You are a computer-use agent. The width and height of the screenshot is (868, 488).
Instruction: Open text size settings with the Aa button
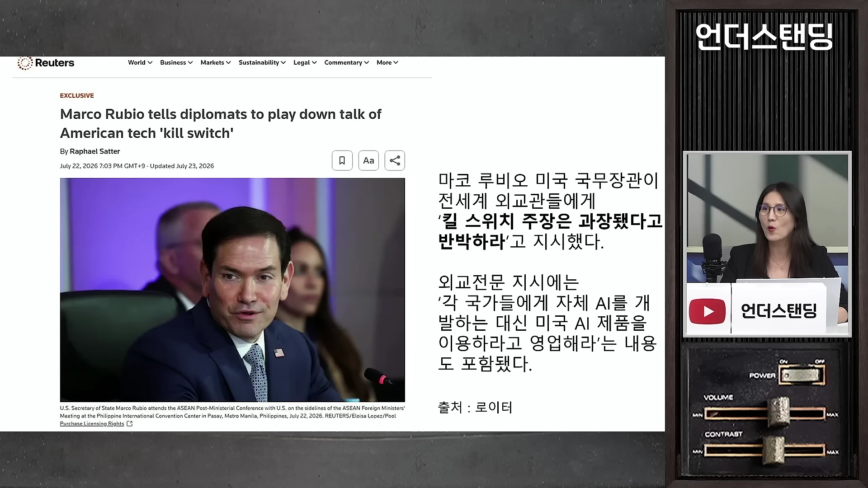click(368, 160)
